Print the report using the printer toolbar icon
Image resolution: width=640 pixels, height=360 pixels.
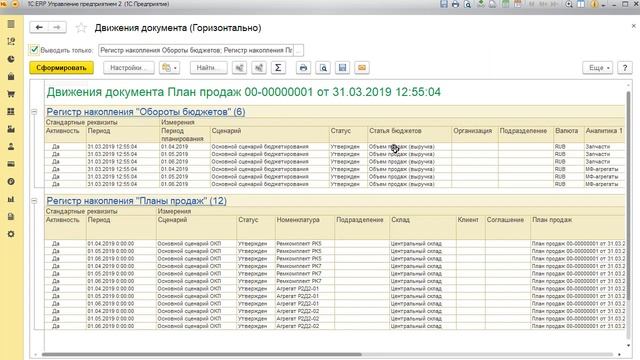point(303,68)
